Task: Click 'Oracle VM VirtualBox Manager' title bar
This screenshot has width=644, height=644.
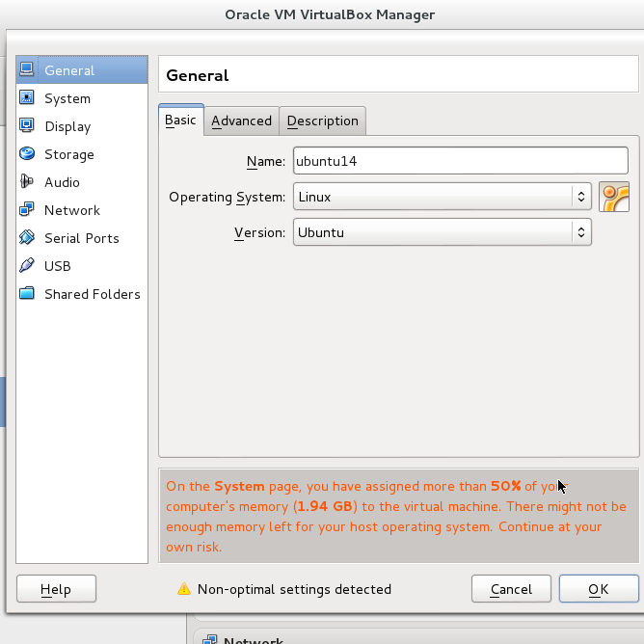Action: (330, 14)
